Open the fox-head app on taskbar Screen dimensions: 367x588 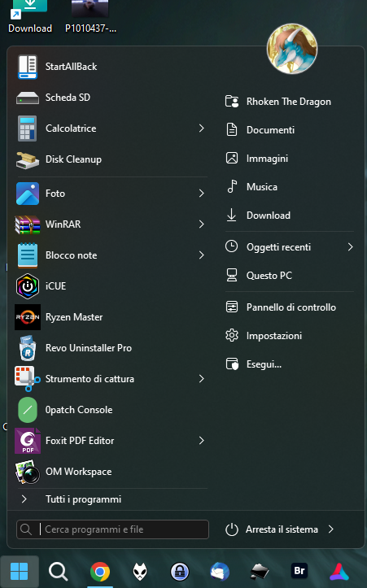pyautogui.click(x=140, y=572)
